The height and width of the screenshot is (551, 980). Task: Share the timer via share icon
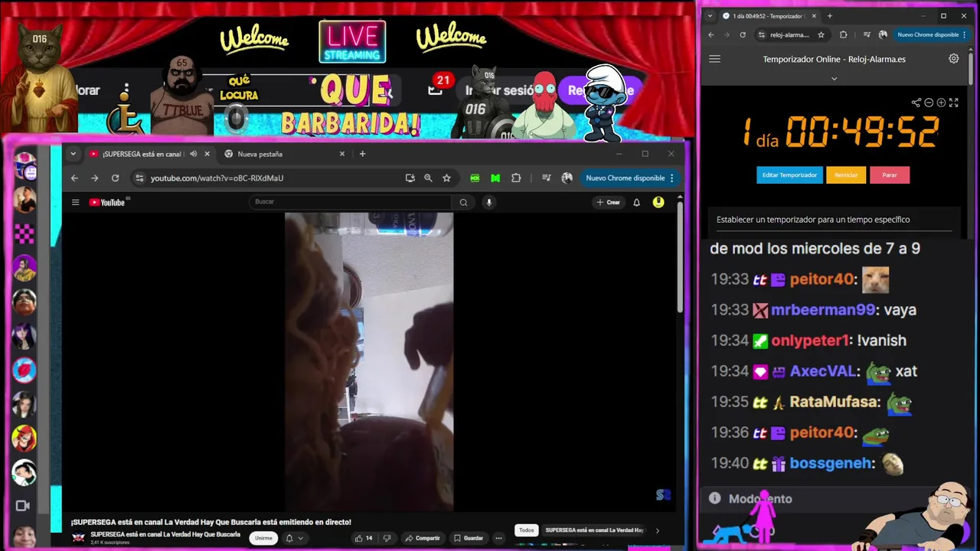tap(916, 103)
